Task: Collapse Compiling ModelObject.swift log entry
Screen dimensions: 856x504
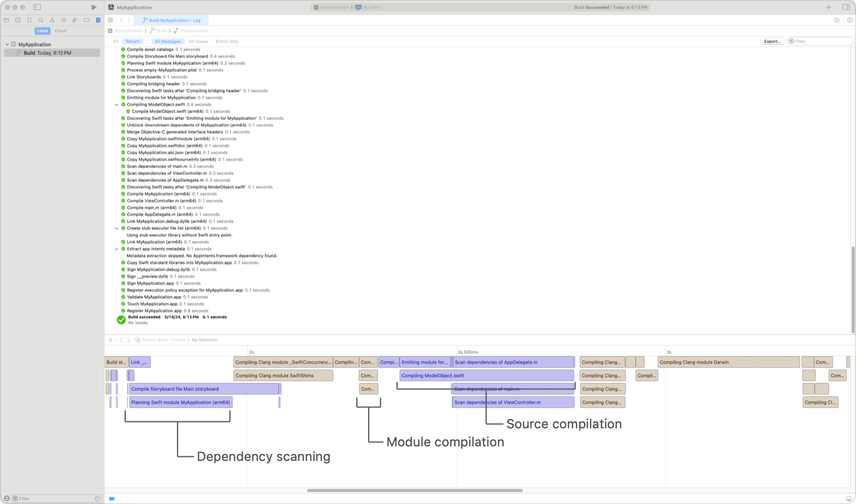Action: click(117, 105)
